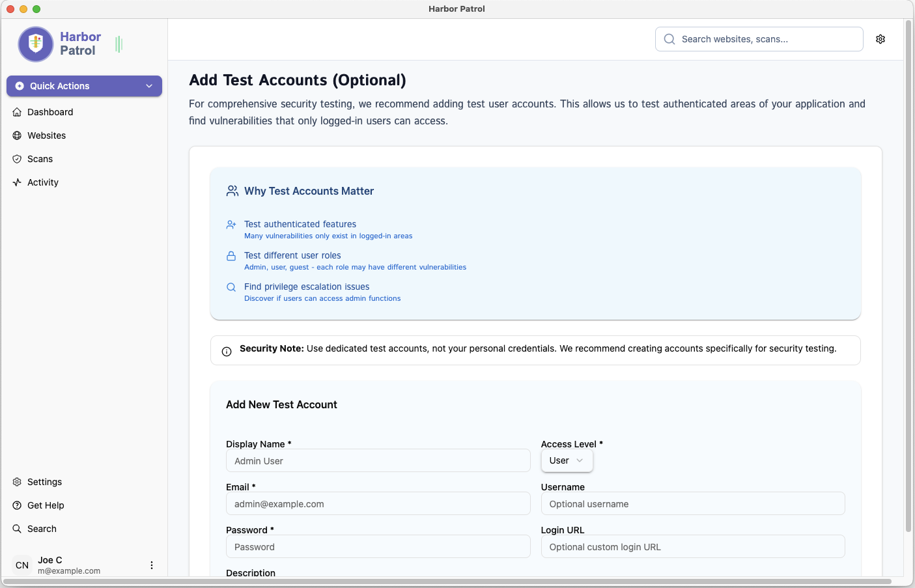The height and width of the screenshot is (588, 915).
Task: Select User in the Access Level selector
Action: pyautogui.click(x=561, y=460)
